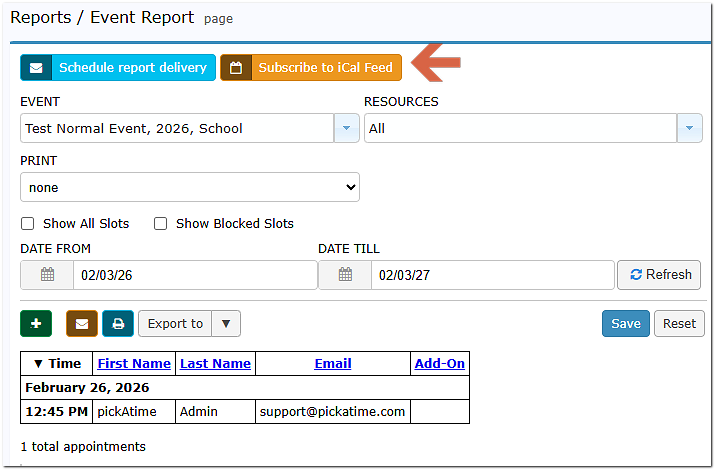This screenshot has width=715, height=470.
Task: Enable the Show All Slots checkbox
Action: click(x=28, y=224)
